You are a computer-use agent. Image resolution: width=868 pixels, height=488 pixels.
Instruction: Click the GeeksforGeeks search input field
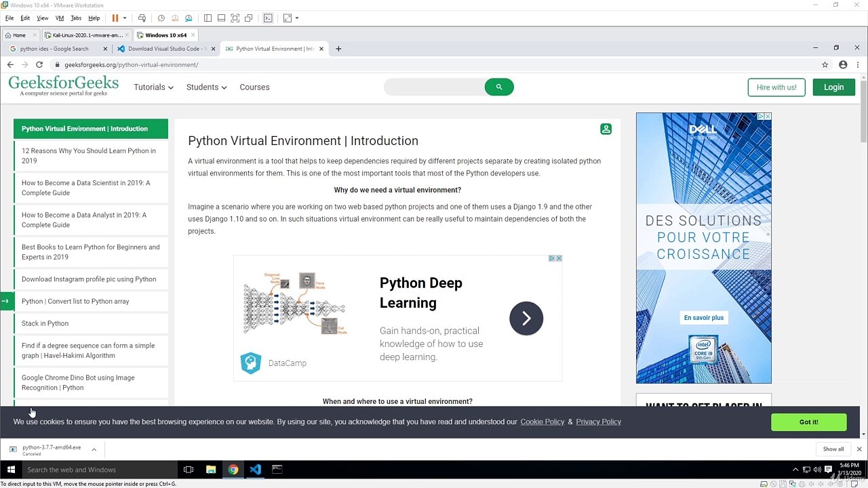[434, 87]
